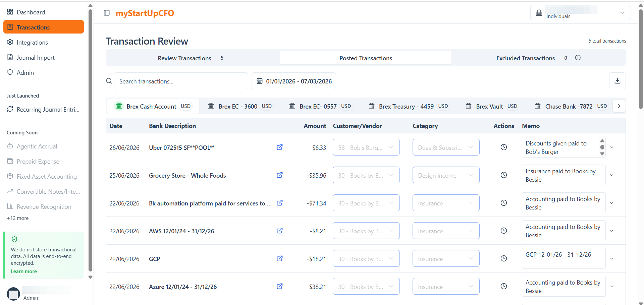644x305 pixels.
Task: View history clock for Azure row
Action: [503, 286]
